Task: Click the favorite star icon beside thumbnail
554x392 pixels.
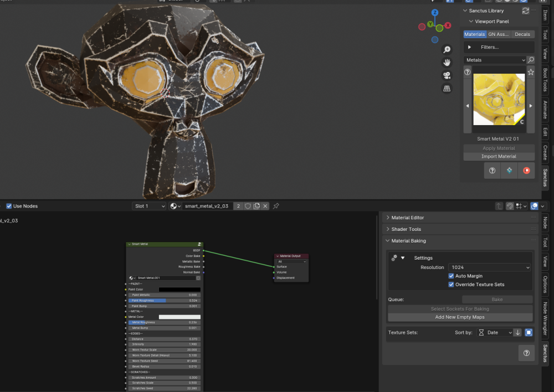Action: (x=530, y=72)
